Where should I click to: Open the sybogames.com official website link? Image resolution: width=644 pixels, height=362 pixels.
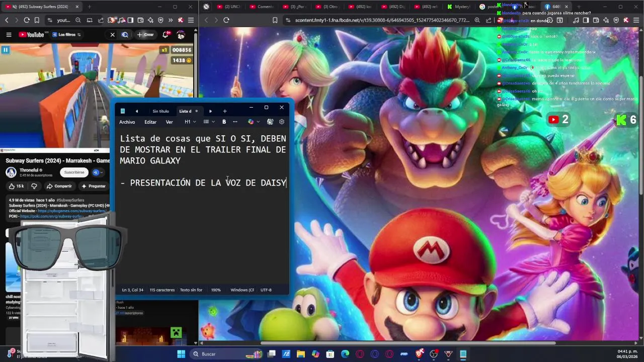(x=71, y=211)
